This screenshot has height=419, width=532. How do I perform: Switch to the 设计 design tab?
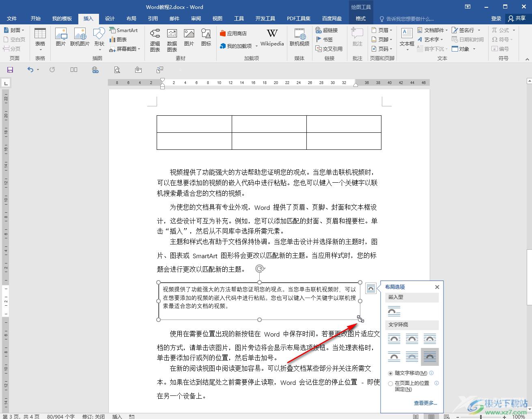110,18
